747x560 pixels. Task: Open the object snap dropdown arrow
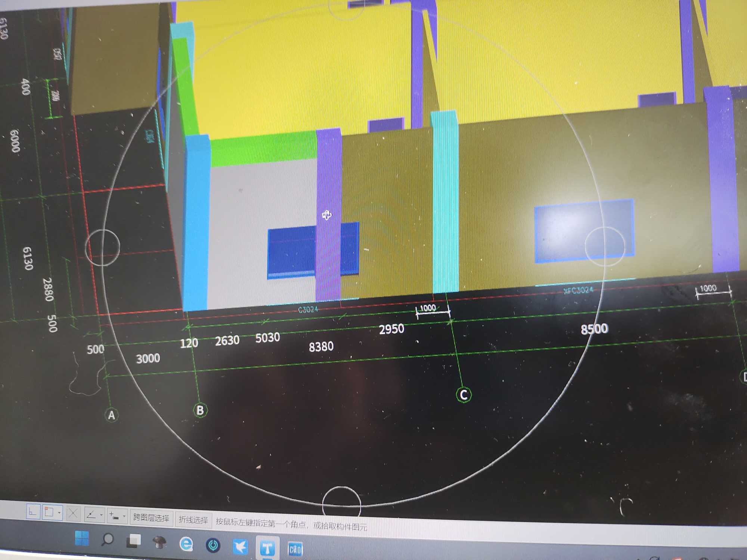[x=59, y=513]
